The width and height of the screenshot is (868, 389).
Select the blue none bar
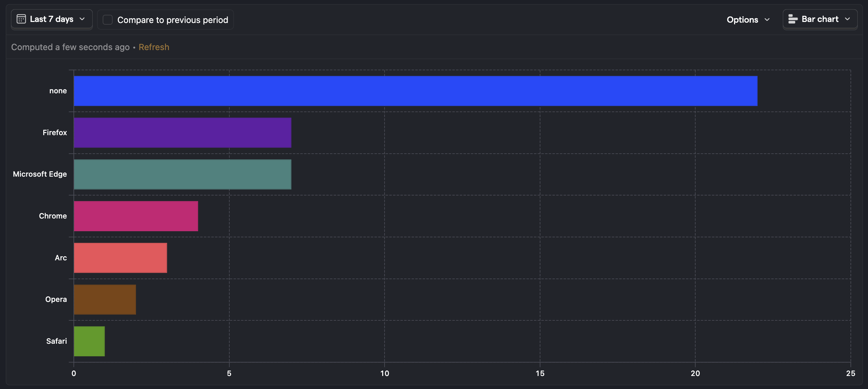pyautogui.click(x=415, y=91)
